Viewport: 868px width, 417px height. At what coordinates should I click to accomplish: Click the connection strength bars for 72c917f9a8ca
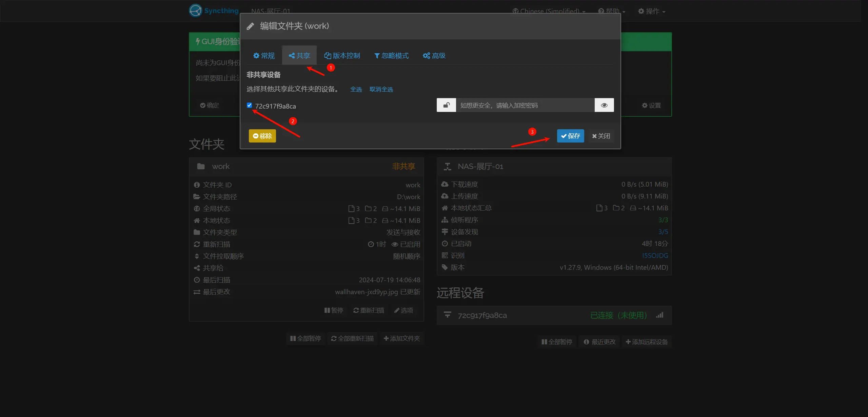tap(660, 315)
